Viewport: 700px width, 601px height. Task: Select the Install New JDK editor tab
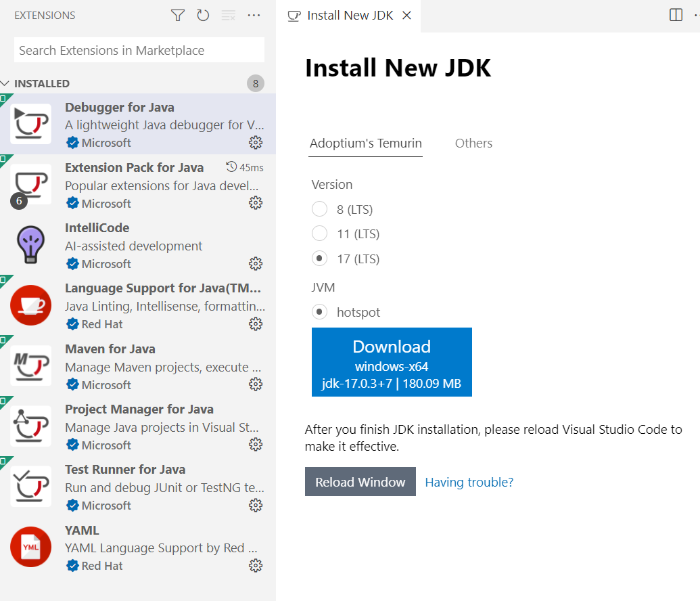click(x=348, y=16)
